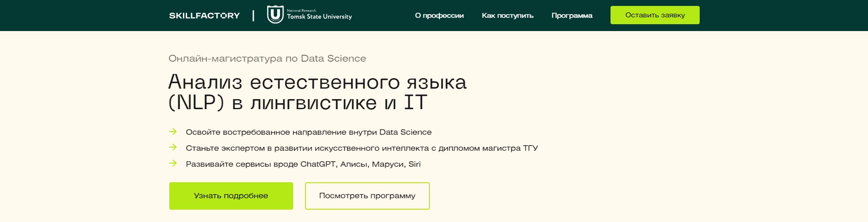The height and width of the screenshot is (222, 868).
Task: Open the 'Программа' navigation link
Action: pos(572,16)
